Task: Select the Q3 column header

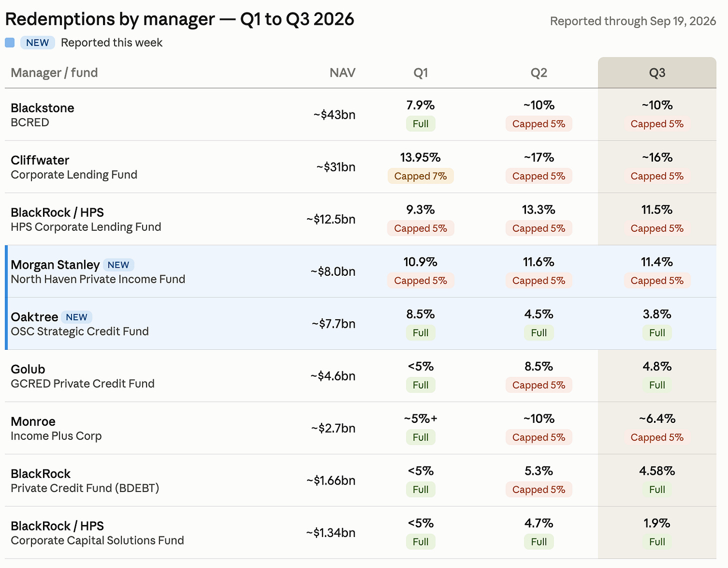Action: point(657,73)
